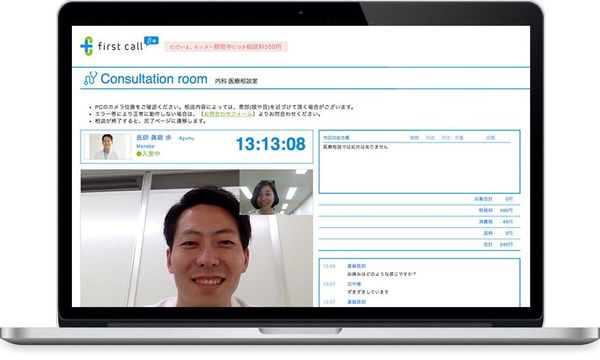
Task: Select the Consultation room heading
Action: click(154, 79)
